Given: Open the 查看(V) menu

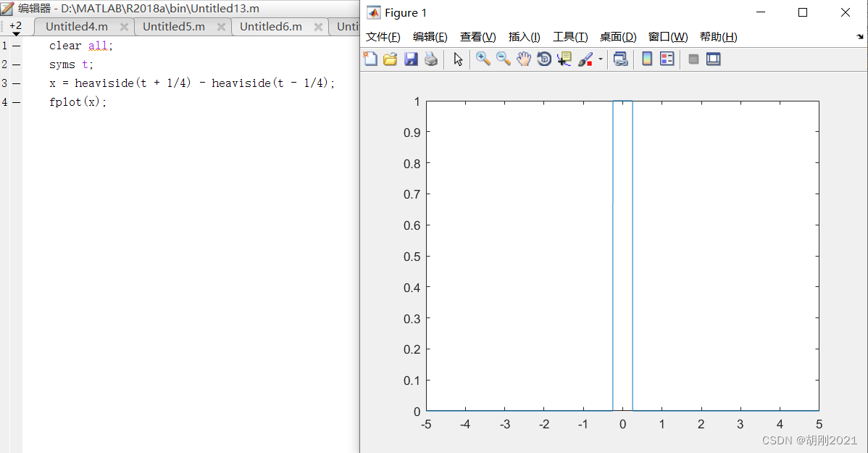Looking at the screenshot, I should (477, 37).
